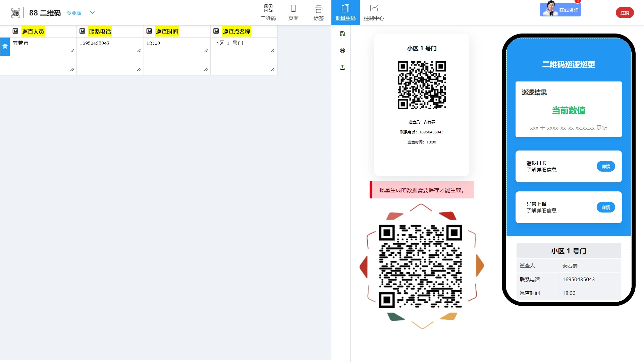Image resolution: width=644 pixels, height=362 pixels.
Task: Click the empty second-row 巡查时间 cell
Action: pyautogui.click(x=177, y=65)
